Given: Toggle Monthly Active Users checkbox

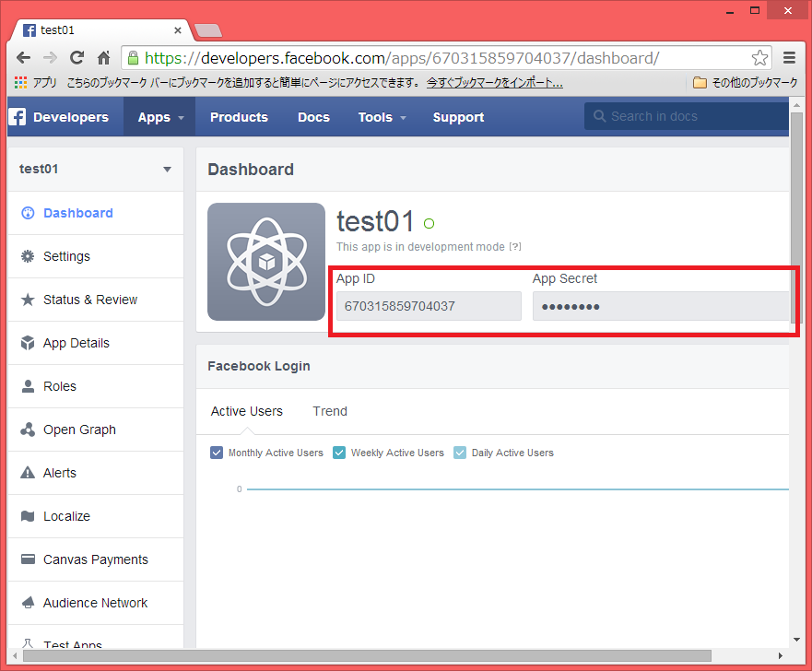Looking at the screenshot, I should 217,453.
